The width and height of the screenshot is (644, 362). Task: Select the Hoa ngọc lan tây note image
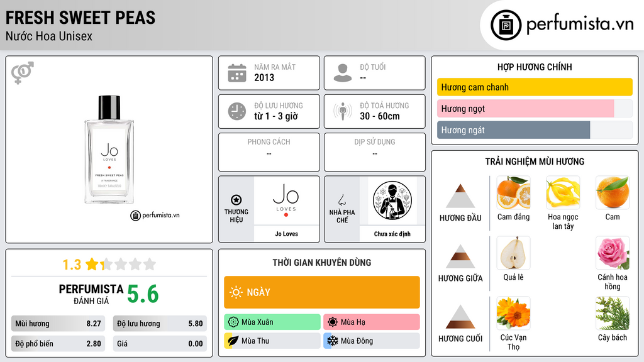[563, 192]
